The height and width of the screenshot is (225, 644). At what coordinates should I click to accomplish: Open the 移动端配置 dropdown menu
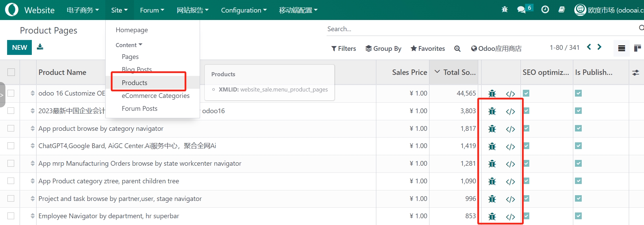coord(298,10)
